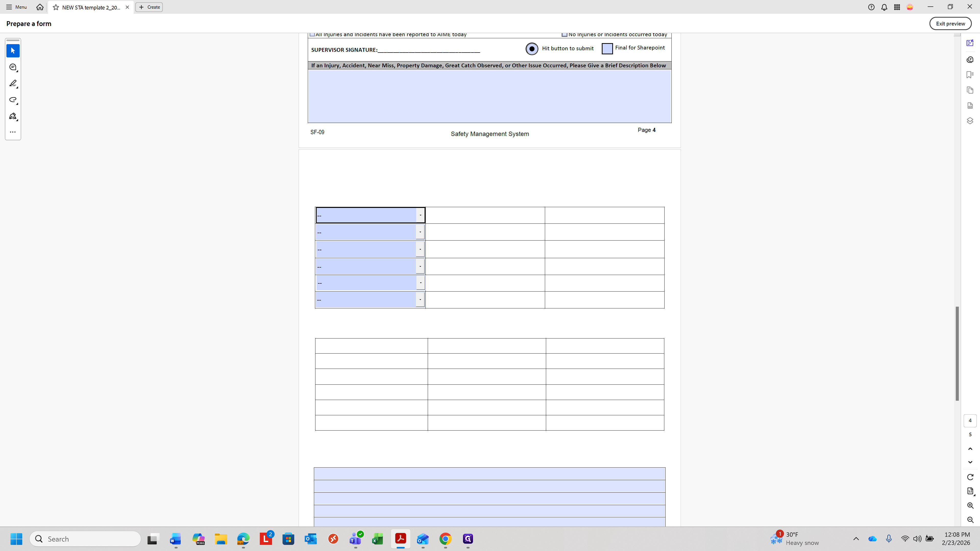Pick the freehand draw loop tool

coord(13,100)
